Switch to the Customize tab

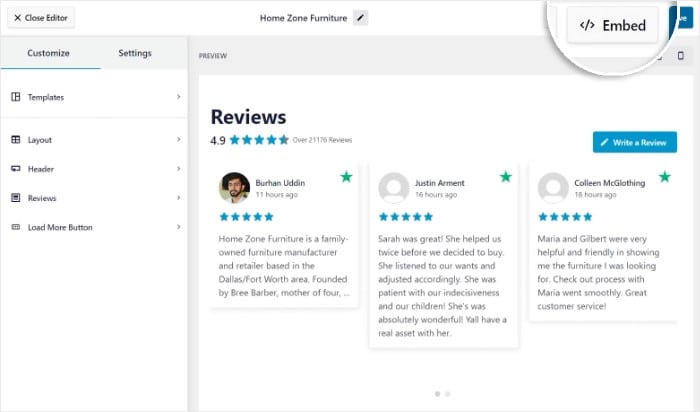[48, 53]
